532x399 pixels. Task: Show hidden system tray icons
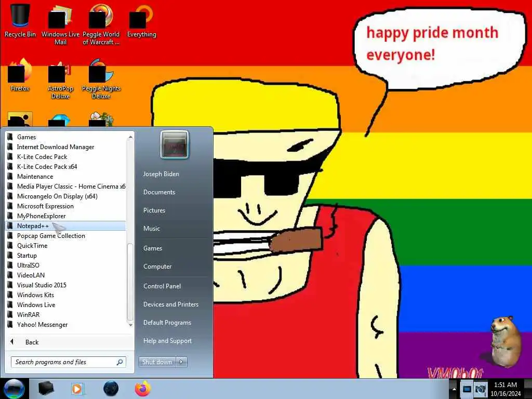[x=454, y=389]
